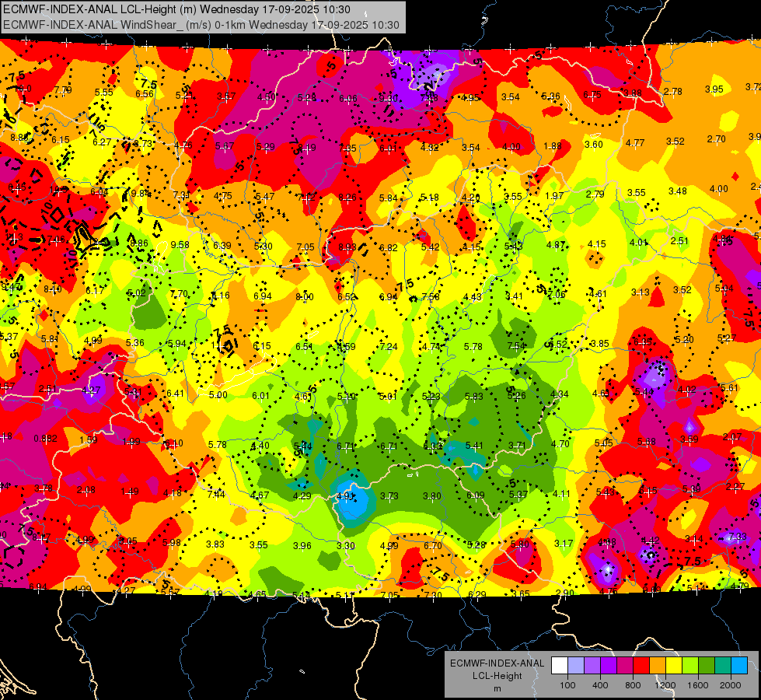Click the wind shear value 9.58
This screenshot has height=700, width=761.
pos(180,244)
